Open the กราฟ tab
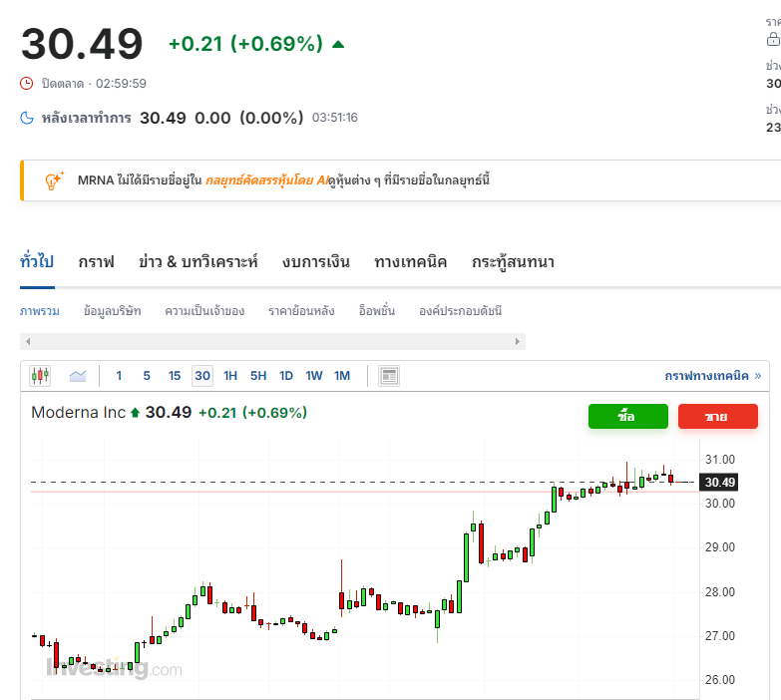Image resolution: width=781 pixels, height=700 pixels. [96, 262]
